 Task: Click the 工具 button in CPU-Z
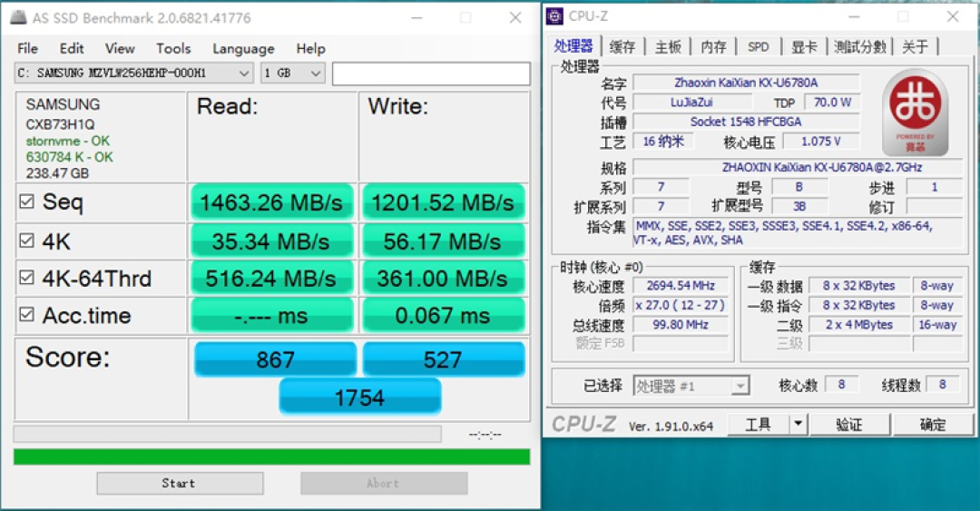pyautogui.click(x=758, y=425)
